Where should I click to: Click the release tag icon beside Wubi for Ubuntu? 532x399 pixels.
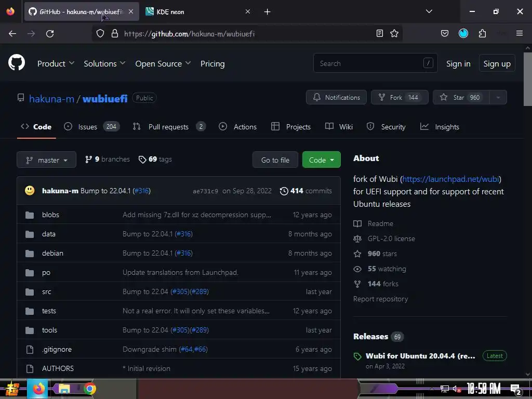[357, 356]
